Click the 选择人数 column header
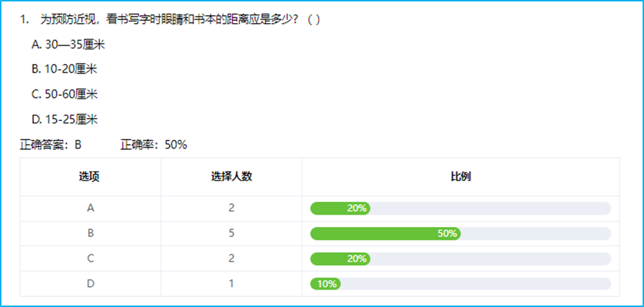644x307 pixels. (x=231, y=177)
